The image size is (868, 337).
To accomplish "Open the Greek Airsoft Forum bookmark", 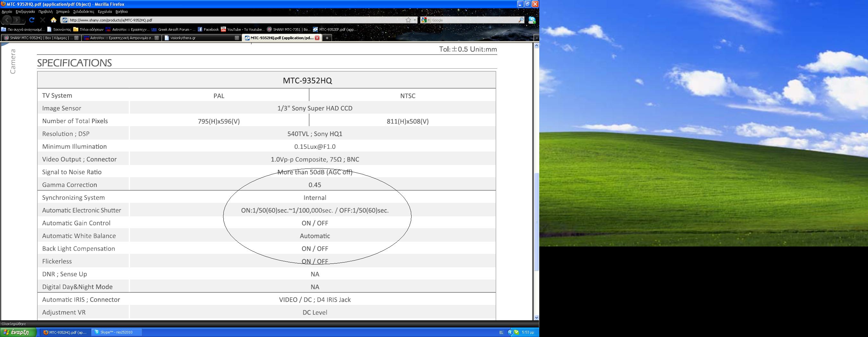I will coord(174,29).
